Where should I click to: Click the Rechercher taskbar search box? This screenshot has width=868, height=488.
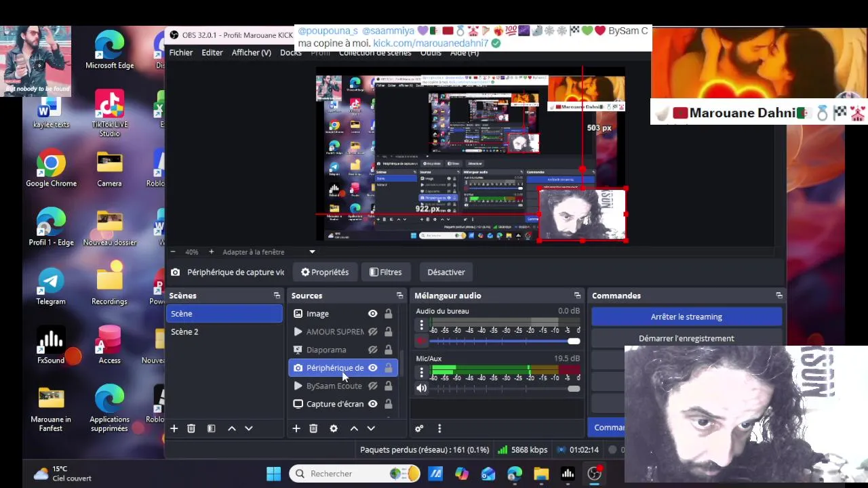click(356, 474)
